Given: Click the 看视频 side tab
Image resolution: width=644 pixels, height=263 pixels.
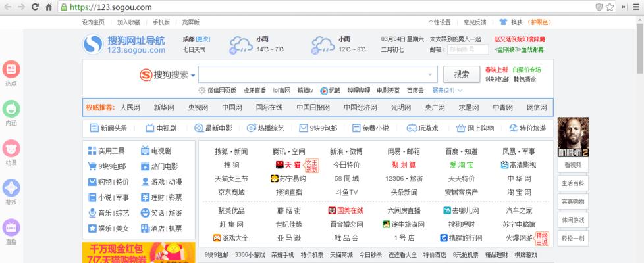Looking at the screenshot, I should 573,165.
